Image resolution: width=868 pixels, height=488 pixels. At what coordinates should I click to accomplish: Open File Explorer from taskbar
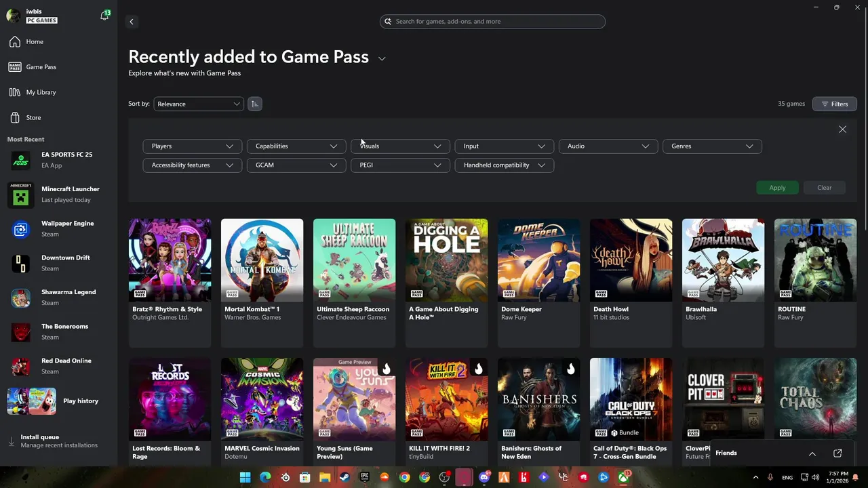325,477
